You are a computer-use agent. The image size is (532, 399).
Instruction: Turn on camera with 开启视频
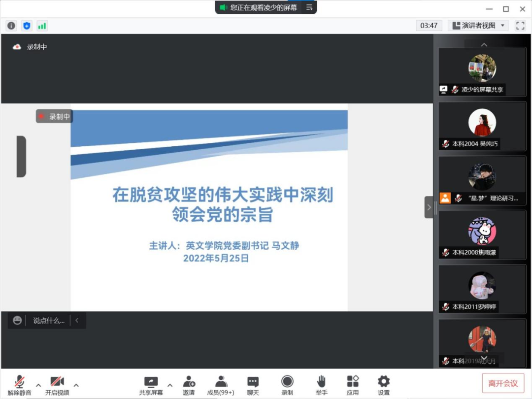tap(57, 385)
